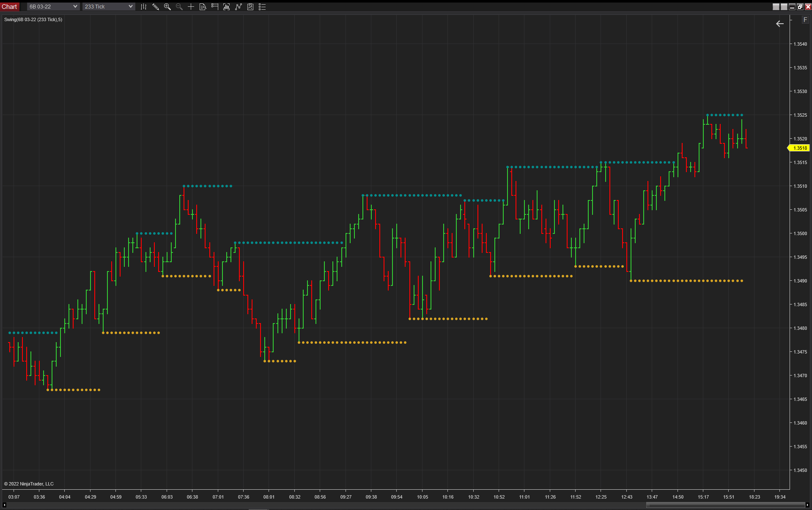Image resolution: width=812 pixels, height=510 pixels.
Task: Click the 11:01 time axis label
Action: point(524,497)
